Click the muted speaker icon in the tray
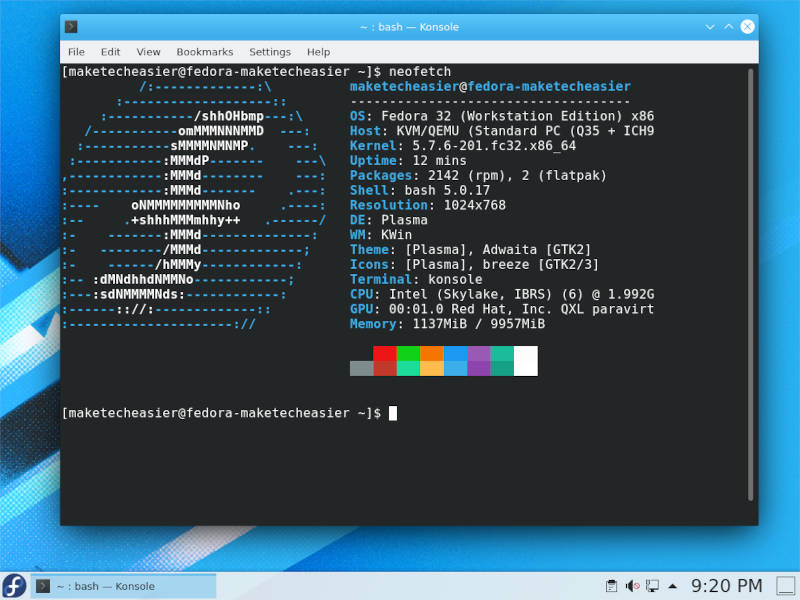This screenshot has width=800, height=600. point(632,585)
